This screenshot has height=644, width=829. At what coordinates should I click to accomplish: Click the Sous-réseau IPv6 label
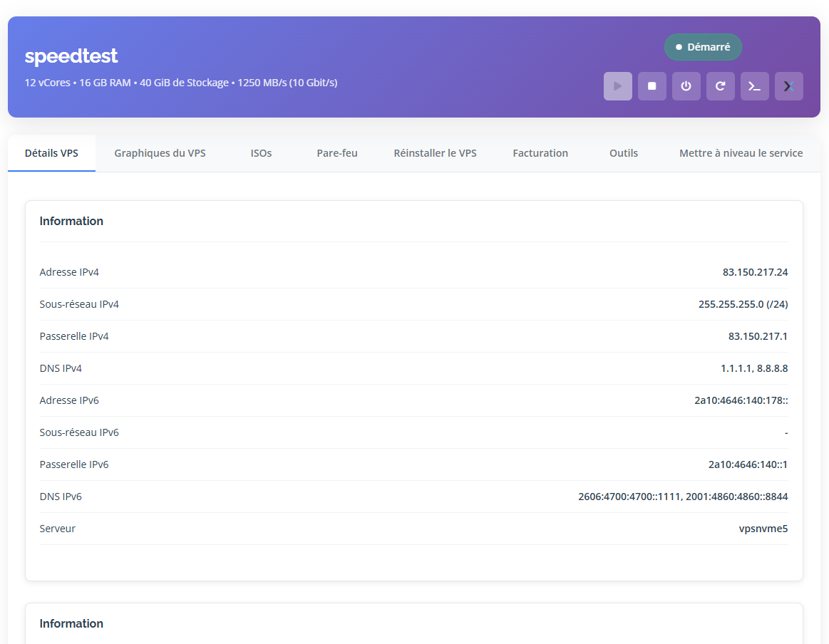tap(79, 432)
